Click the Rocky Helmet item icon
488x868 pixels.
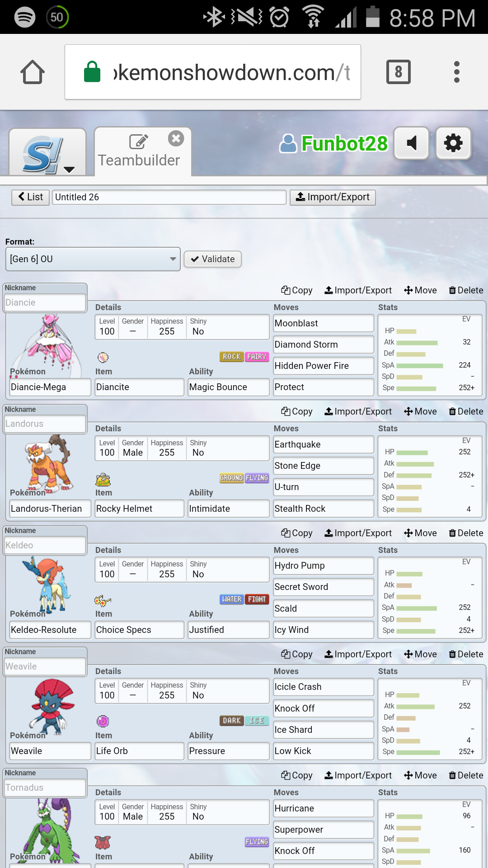click(103, 479)
